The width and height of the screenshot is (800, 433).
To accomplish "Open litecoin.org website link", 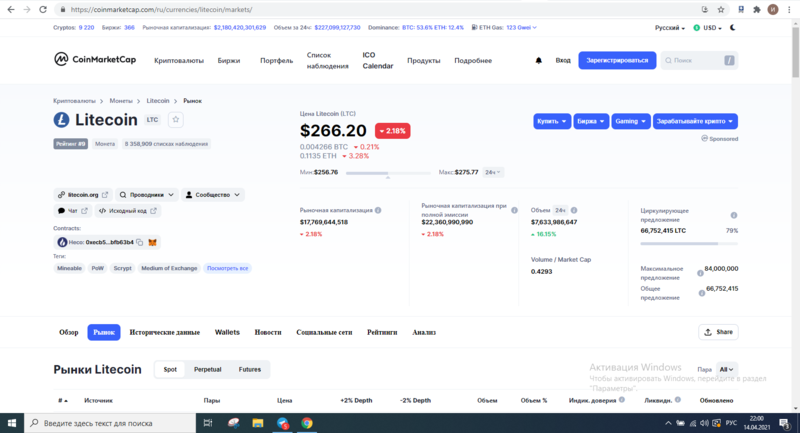I will (x=83, y=195).
